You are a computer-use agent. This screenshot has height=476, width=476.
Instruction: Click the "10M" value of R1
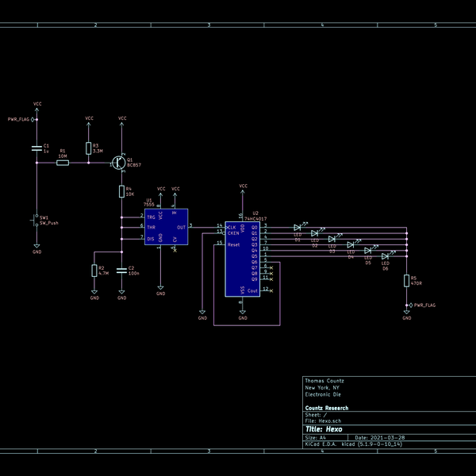63,156
